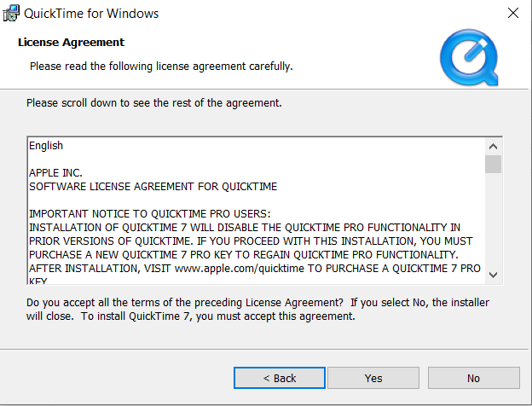Decline the license by pressing No
The width and height of the screenshot is (532, 406).
[x=473, y=378]
